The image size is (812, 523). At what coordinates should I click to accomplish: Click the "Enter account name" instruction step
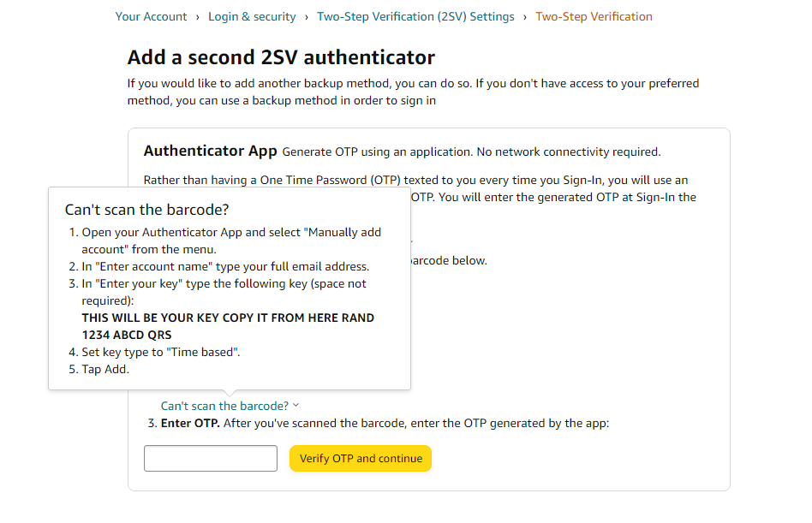[225, 266]
